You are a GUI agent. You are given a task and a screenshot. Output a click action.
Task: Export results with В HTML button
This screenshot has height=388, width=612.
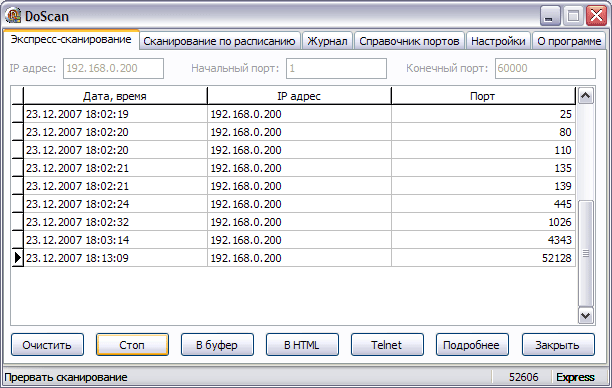click(x=302, y=345)
